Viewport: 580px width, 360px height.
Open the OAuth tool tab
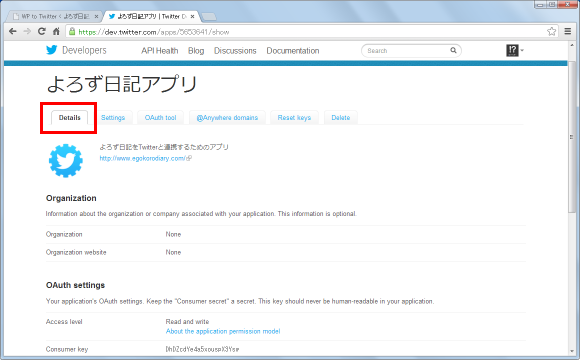(x=161, y=118)
